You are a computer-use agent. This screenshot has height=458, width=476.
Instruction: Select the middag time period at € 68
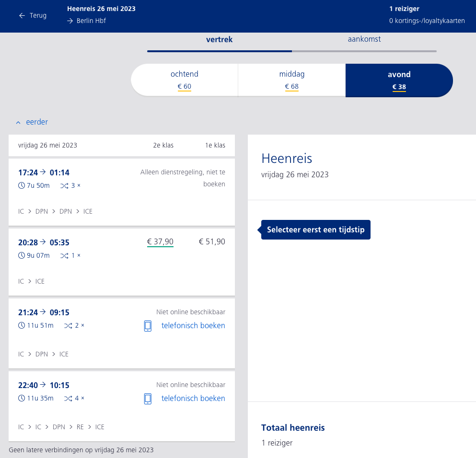[291, 80]
